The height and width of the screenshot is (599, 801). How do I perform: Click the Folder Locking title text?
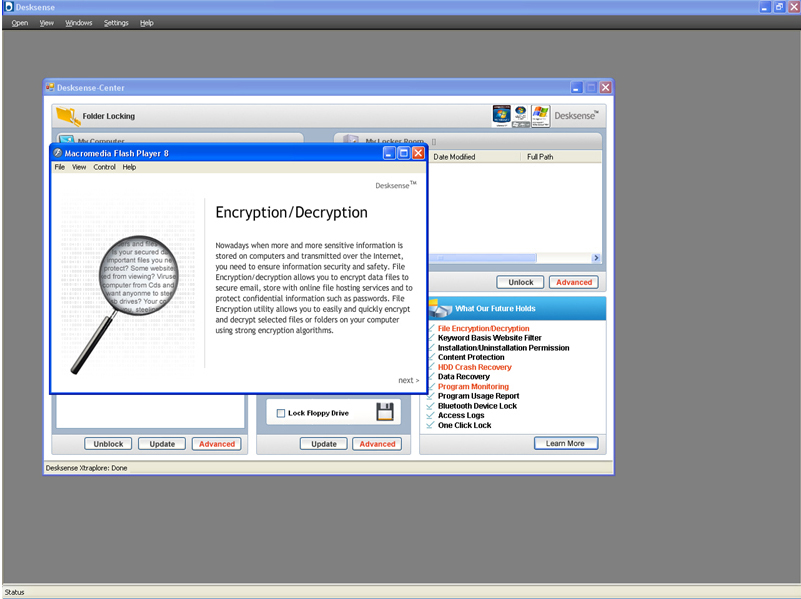pyautogui.click(x=109, y=116)
